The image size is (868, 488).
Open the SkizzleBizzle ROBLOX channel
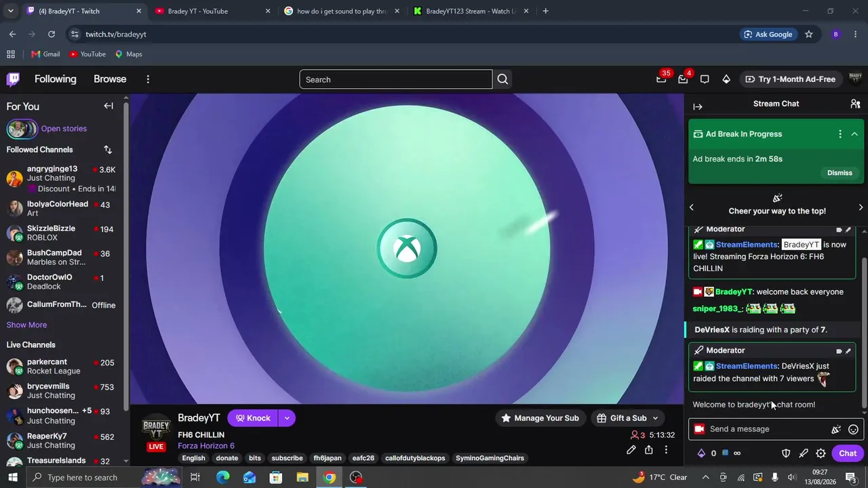(61, 233)
